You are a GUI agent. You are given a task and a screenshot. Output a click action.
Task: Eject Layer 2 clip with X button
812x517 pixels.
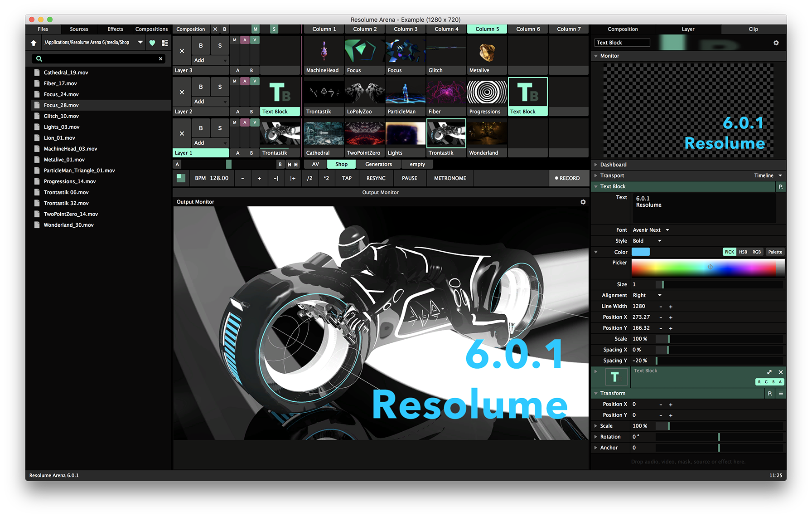click(x=182, y=92)
